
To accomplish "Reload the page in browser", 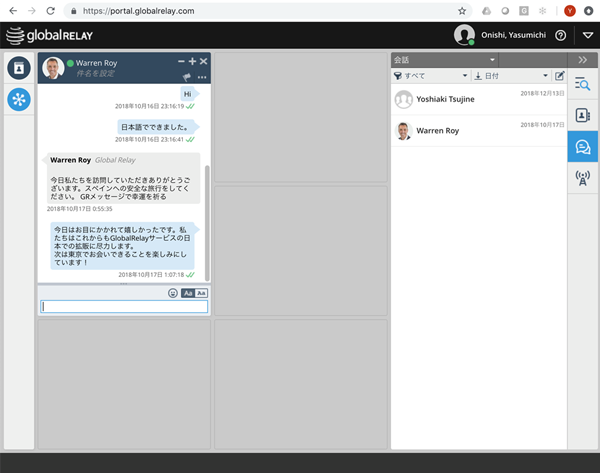I will [50, 11].
